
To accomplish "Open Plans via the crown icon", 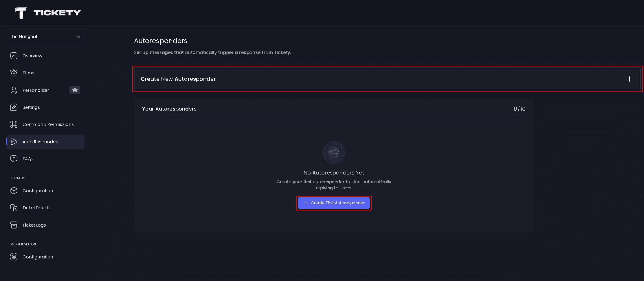I will (14, 73).
